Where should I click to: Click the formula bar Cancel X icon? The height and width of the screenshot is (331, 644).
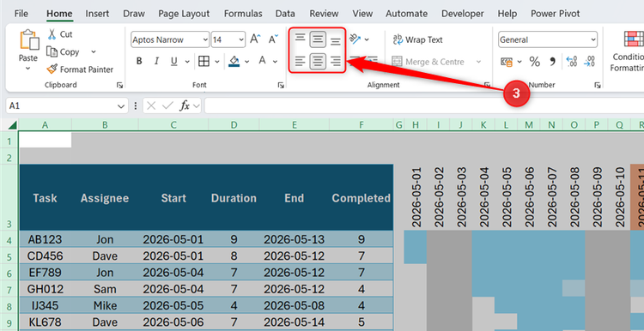coord(151,105)
